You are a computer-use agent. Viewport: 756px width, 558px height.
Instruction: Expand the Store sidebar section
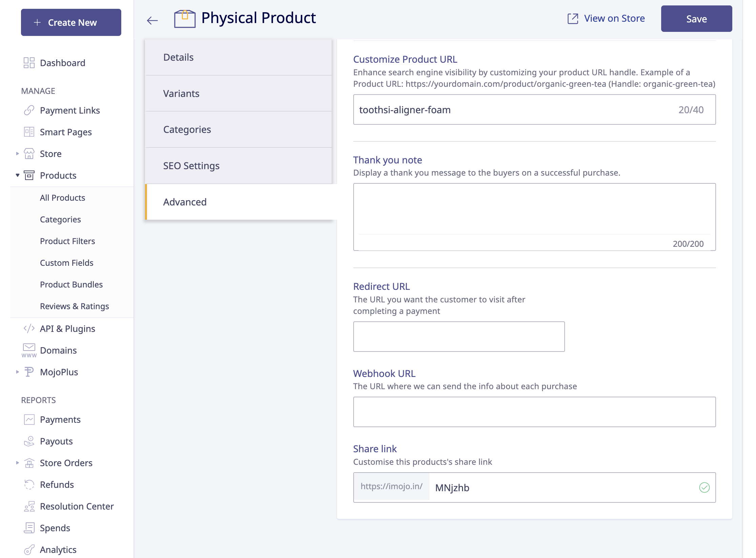point(17,154)
